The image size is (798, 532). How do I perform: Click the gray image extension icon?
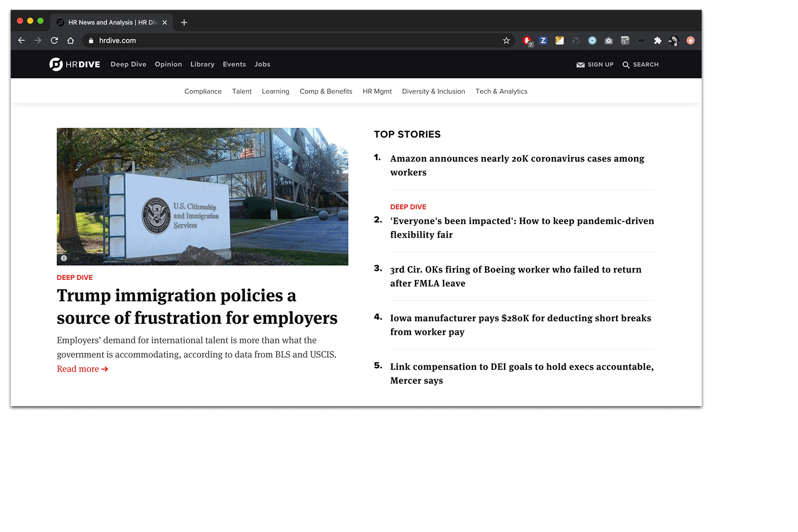(x=625, y=40)
